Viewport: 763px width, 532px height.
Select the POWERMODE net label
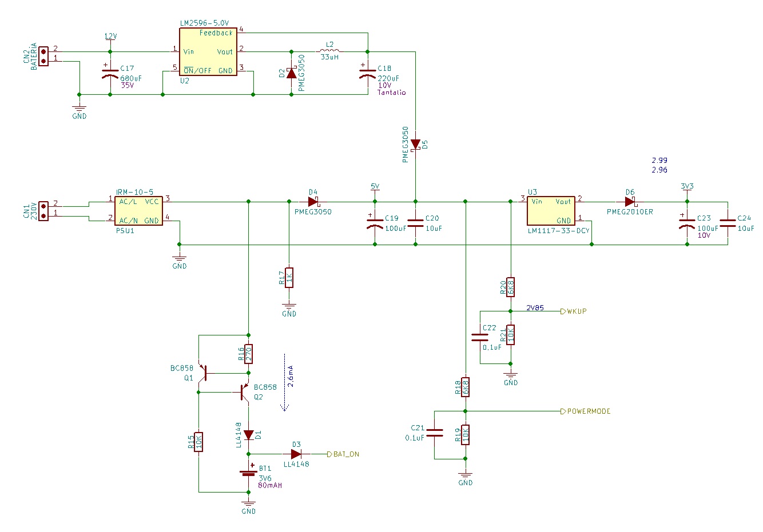(586, 411)
